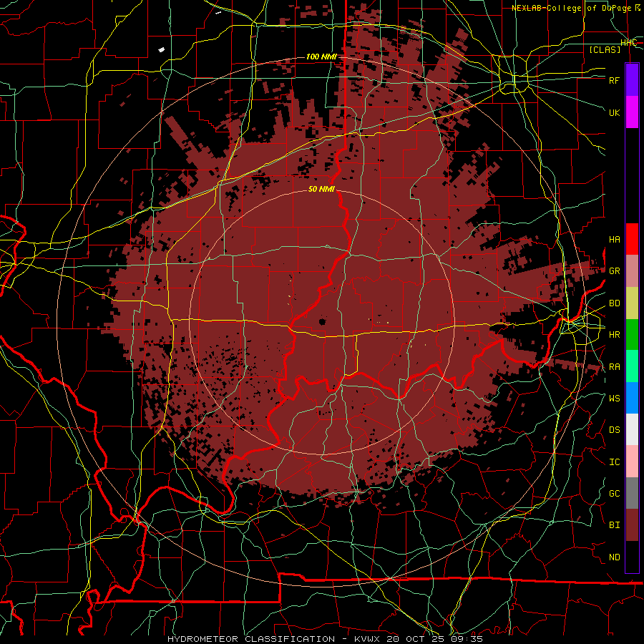Select the yellow BD legend swatch

pos(632,303)
